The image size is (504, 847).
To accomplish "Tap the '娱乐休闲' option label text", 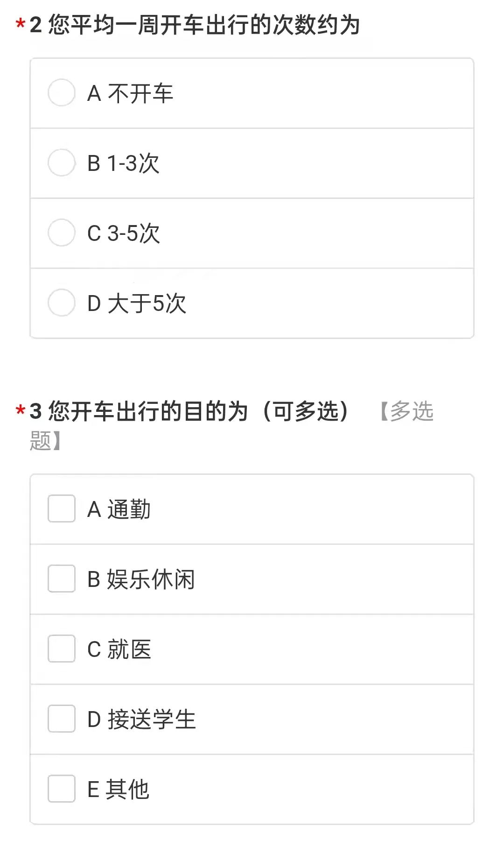I will (151, 579).
